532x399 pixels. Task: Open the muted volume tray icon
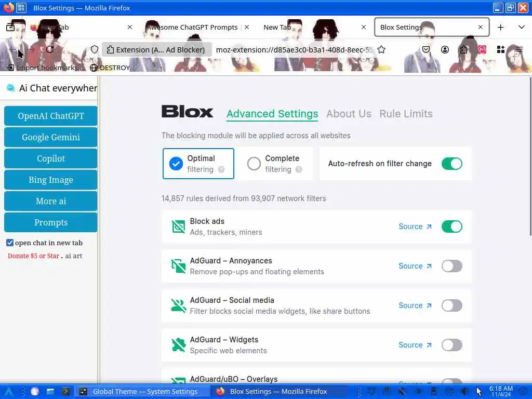pyautogui.click(x=403, y=392)
